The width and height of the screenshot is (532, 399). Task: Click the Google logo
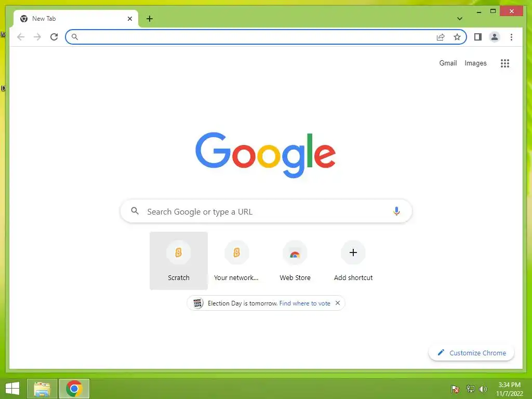(x=265, y=155)
